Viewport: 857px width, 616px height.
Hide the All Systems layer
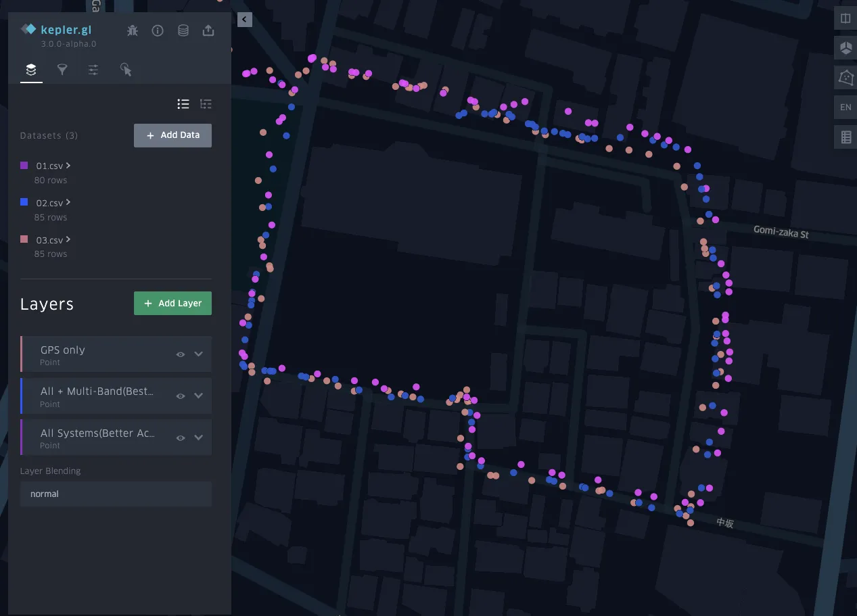(181, 437)
